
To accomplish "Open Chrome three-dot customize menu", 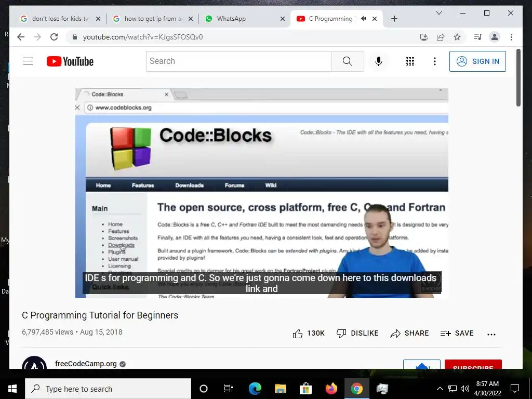I will 511,37.
